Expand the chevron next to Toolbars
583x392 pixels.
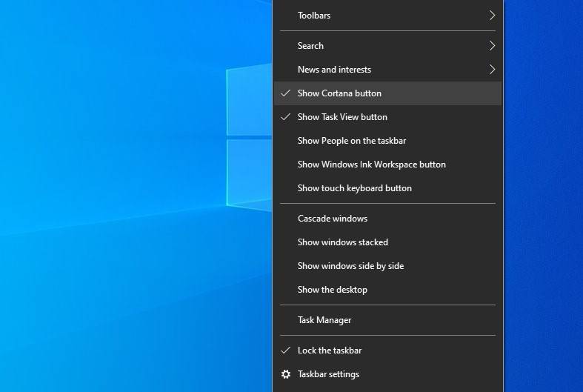(492, 16)
